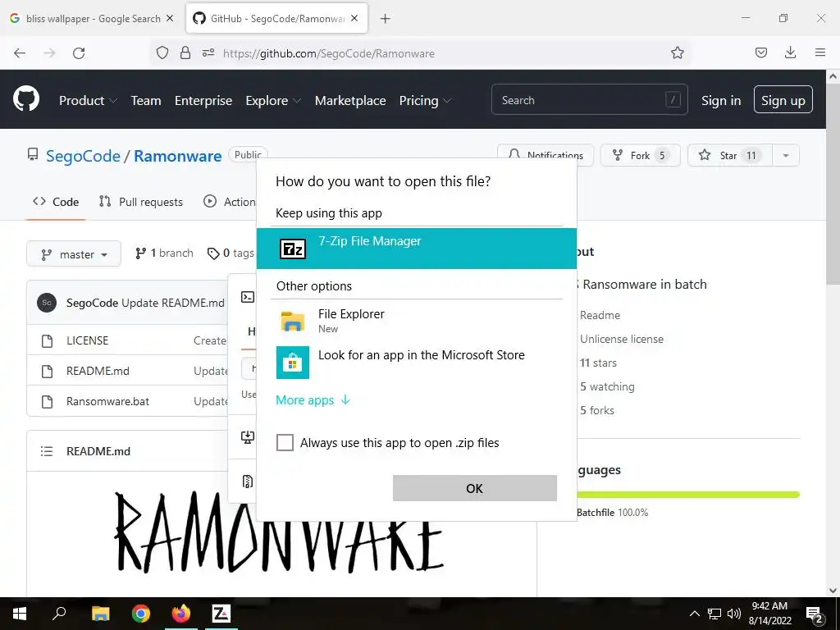Open the master branch selector
The image size is (840, 630).
coord(74,254)
